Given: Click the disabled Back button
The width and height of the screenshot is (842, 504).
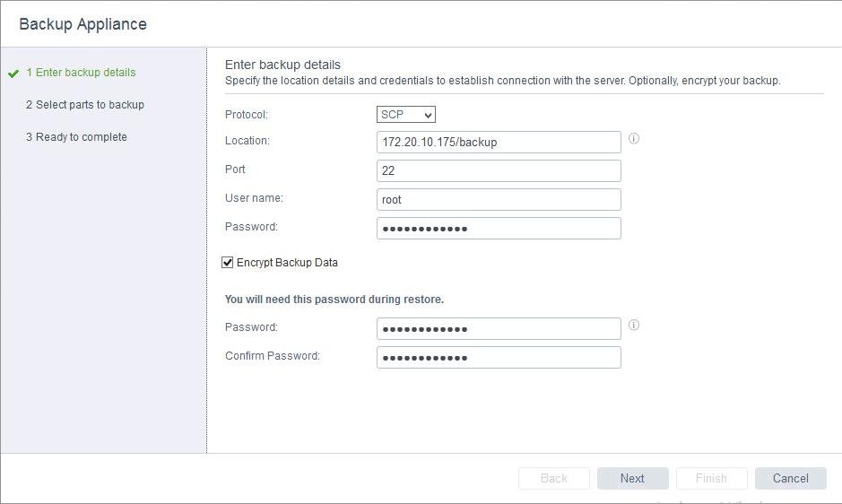Looking at the screenshot, I should [553, 478].
